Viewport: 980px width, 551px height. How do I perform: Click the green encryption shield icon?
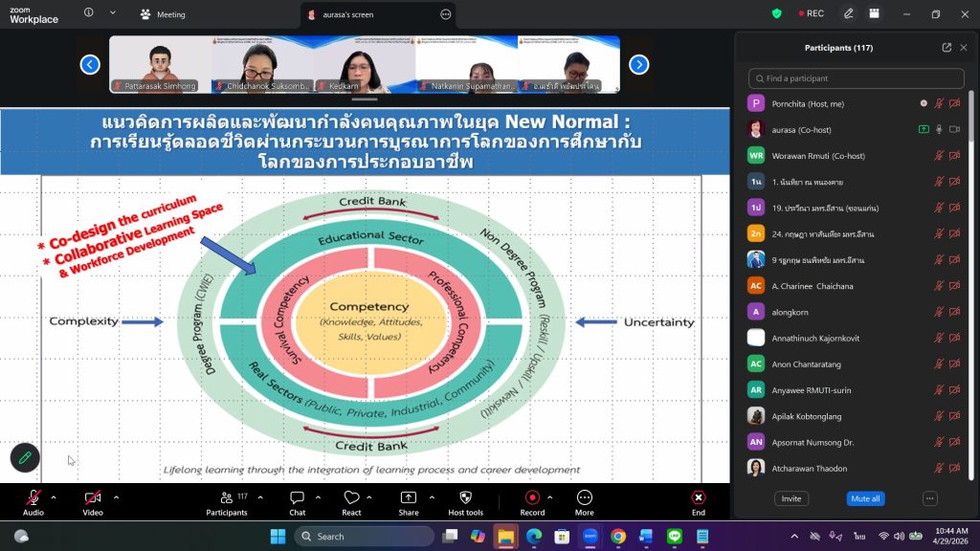777,13
